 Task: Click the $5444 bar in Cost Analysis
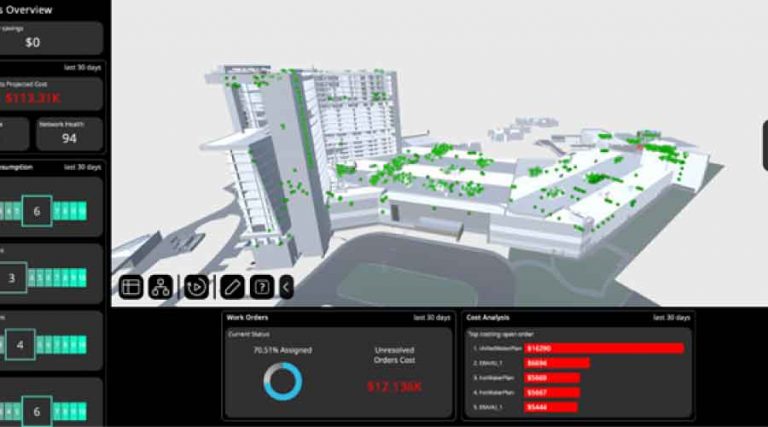pyautogui.click(x=550, y=408)
